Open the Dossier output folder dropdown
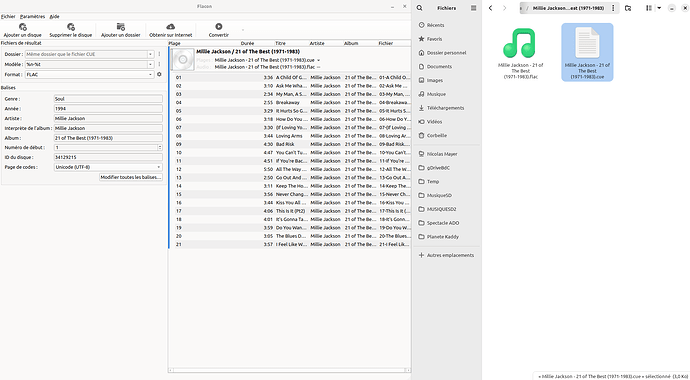The height and width of the screenshot is (380, 690). point(150,54)
